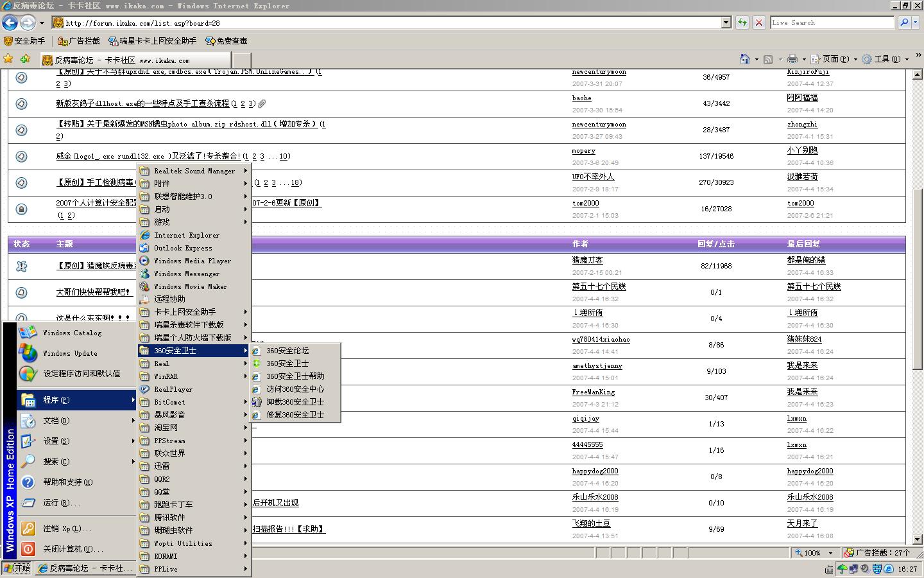Select 运行(R)... in the Start menu

point(77,502)
